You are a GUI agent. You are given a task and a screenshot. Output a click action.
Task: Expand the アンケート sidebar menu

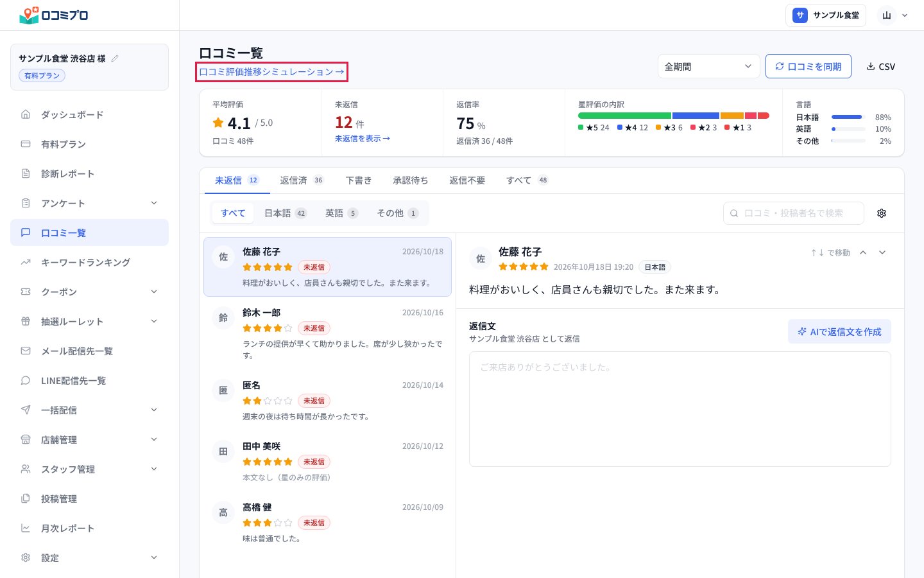click(89, 203)
